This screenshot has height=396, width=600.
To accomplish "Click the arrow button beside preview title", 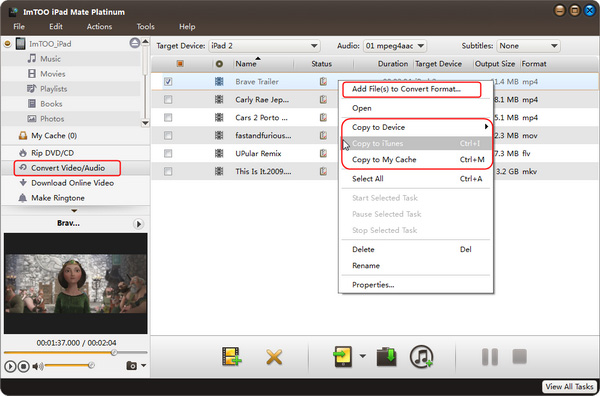I will point(139,224).
